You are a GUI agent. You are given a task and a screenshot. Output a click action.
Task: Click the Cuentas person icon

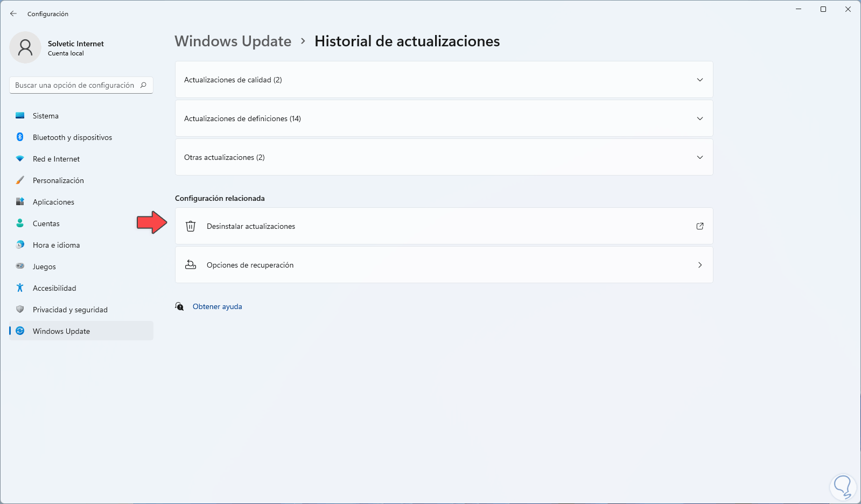click(x=20, y=223)
